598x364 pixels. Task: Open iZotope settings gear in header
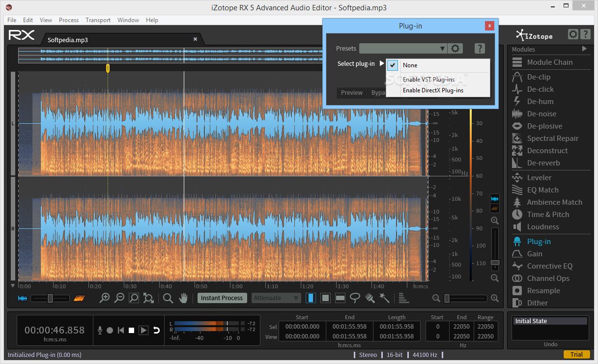coord(573,34)
